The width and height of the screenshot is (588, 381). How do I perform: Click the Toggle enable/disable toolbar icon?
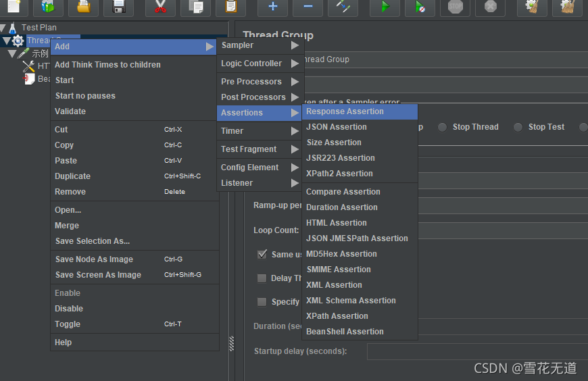tap(343, 6)
